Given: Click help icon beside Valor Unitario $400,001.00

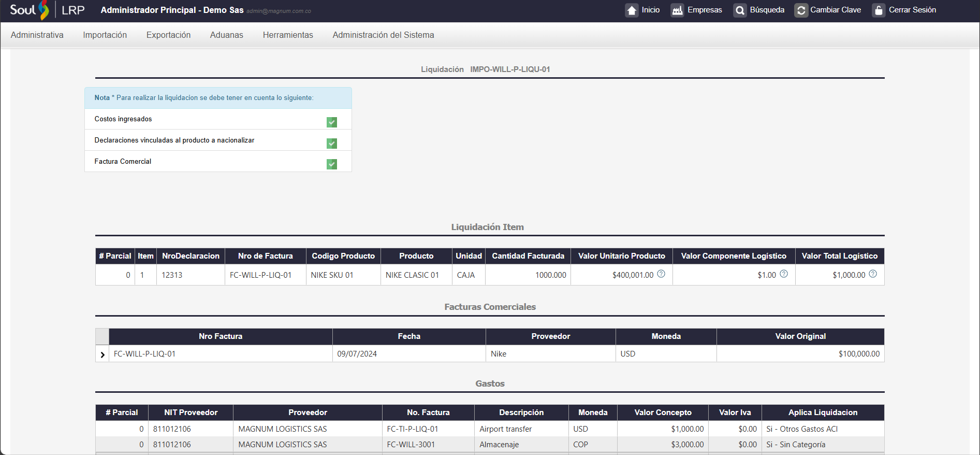Looking at the screenshot, I should tap(661, 274).
